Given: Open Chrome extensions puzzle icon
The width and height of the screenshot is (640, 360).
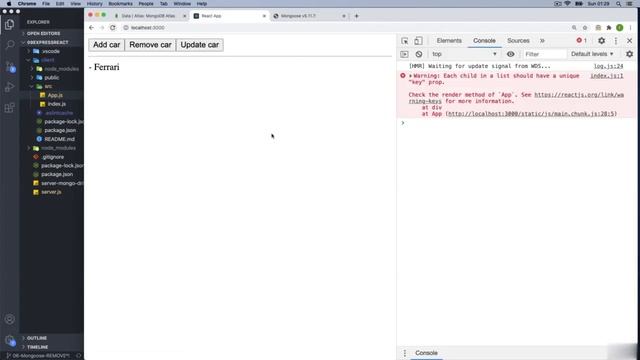Looking at the screenshot, I should pyautogui.click(x=609, y=28).
